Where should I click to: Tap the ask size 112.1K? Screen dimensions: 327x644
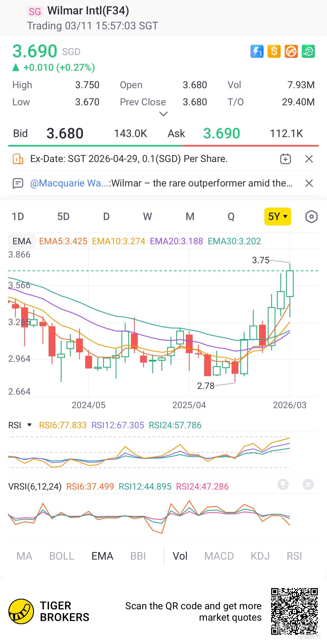point(286,134)
